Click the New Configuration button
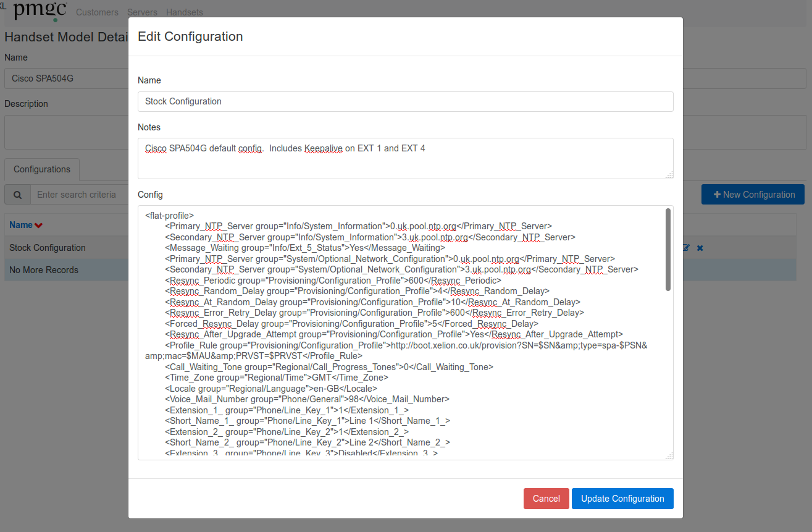The height and width of the screenshot is (532, 812). pyautogui.click(x=753, y=195)
